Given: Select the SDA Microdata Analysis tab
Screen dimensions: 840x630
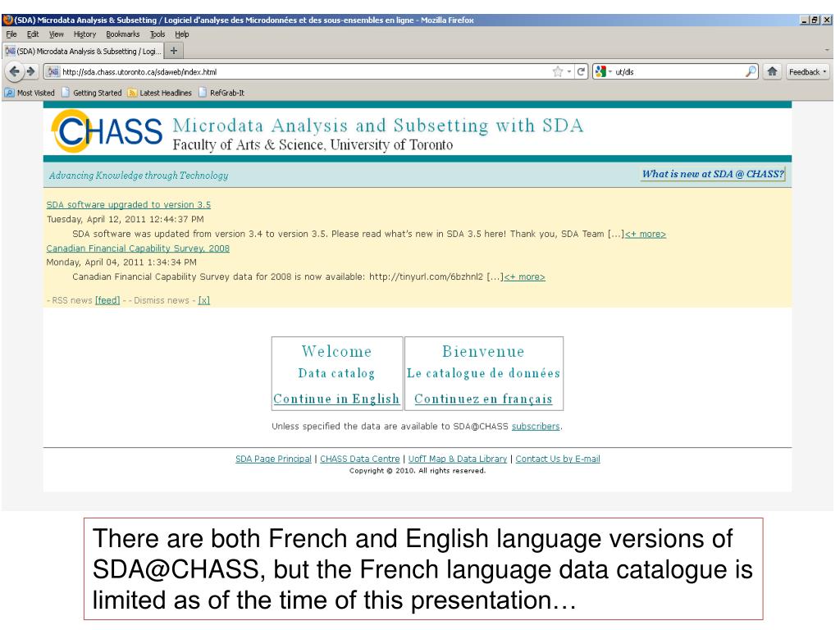Looking at the screenshot, I should 84,51.
